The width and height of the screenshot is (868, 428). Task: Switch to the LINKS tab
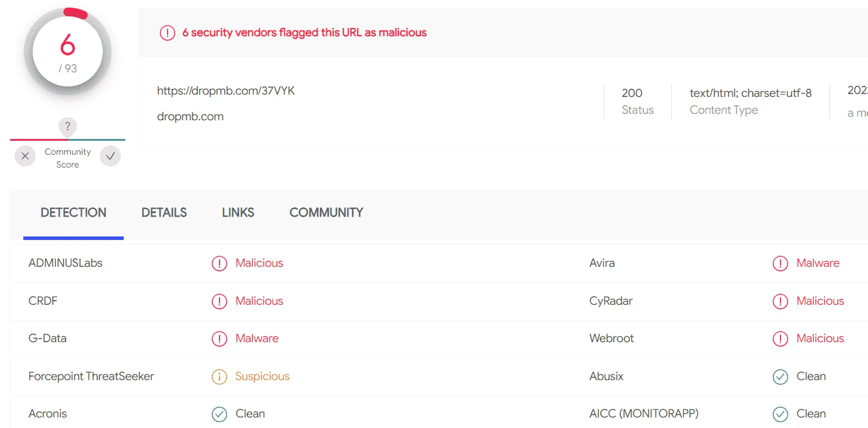[x=238, y=213]
